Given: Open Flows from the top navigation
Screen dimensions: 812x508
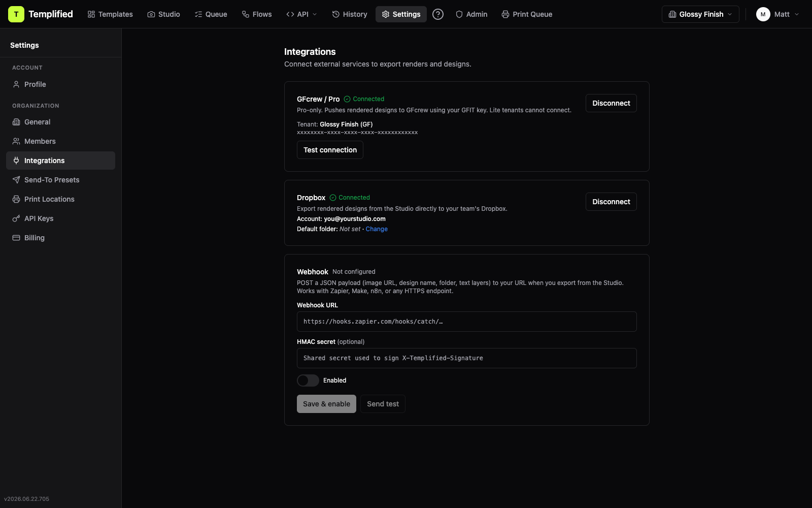Looking at the screenshot, I should pyautogui.click(x=257, y=14).
